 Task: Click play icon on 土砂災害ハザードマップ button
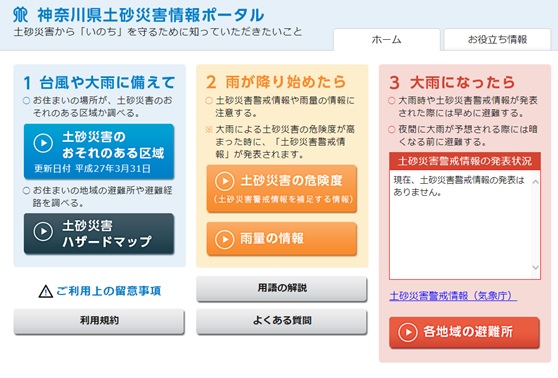pos(43,231)
